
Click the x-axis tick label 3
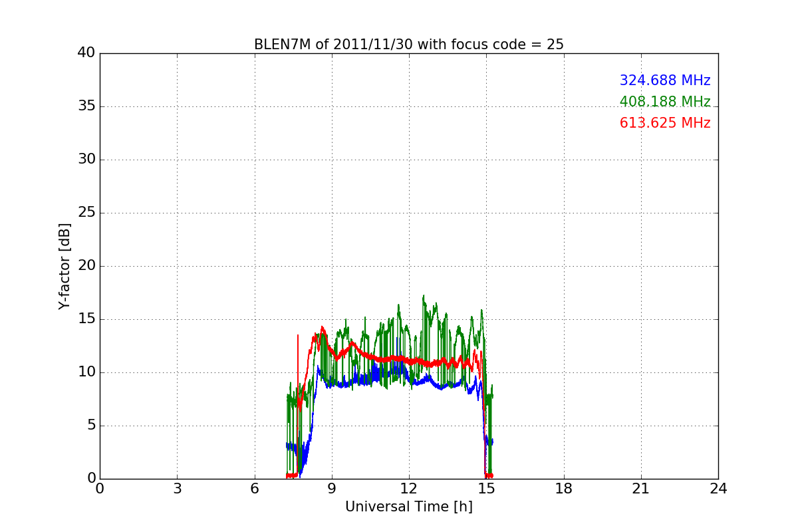[x=177, y=489]
